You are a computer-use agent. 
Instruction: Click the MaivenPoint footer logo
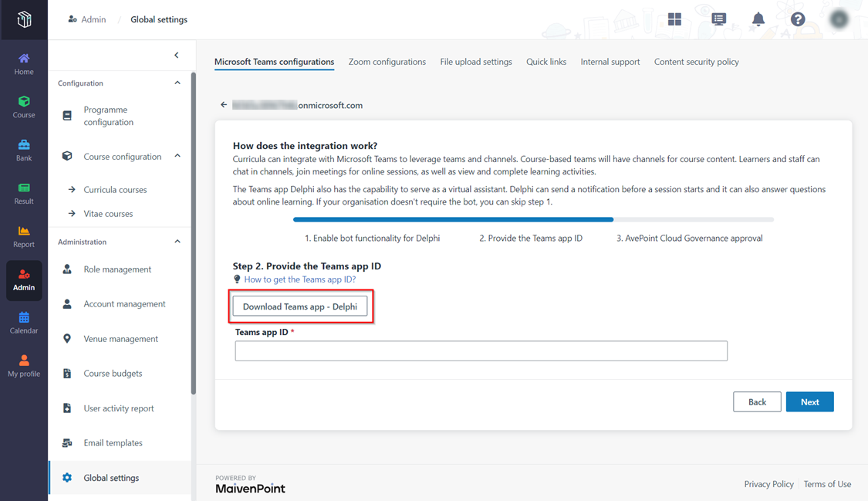point(250,489)
